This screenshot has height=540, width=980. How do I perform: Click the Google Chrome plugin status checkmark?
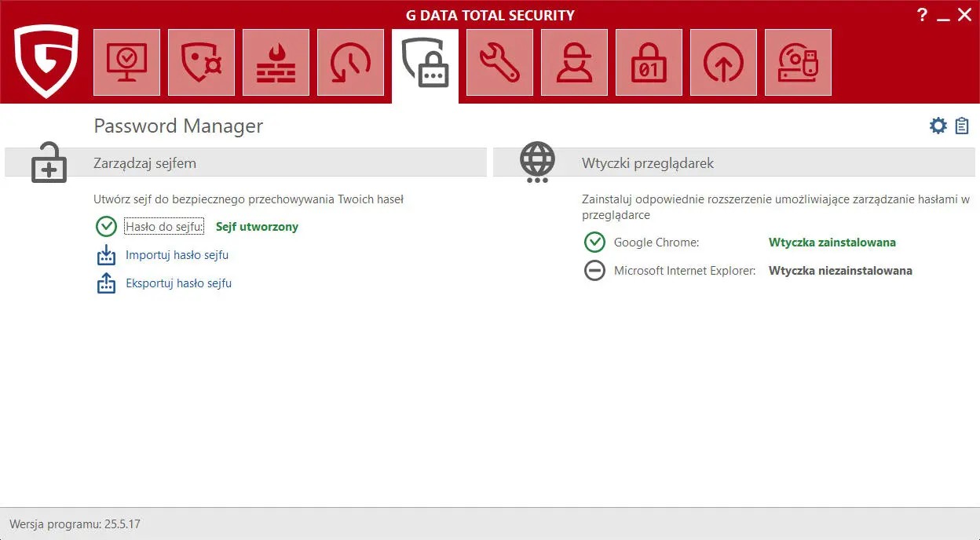(x=594, y=243)
